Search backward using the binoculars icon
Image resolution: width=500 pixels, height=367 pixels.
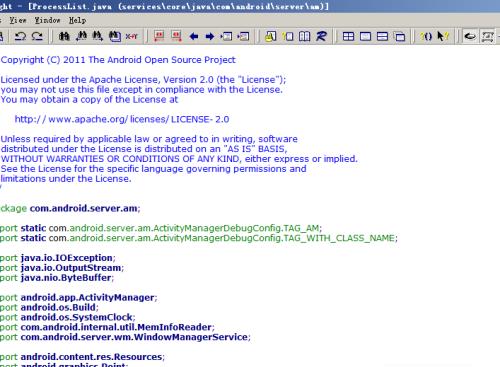pyautogui.click(x=81, y=36)
